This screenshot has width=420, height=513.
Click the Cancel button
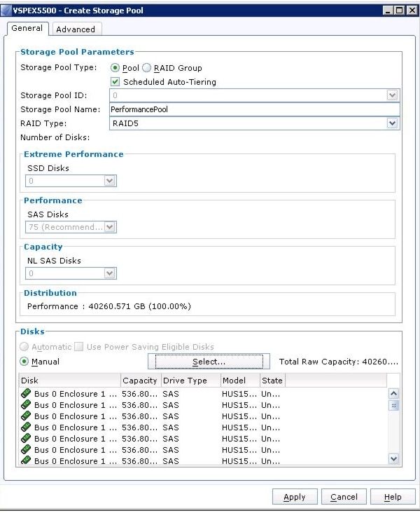pos(344,497)
